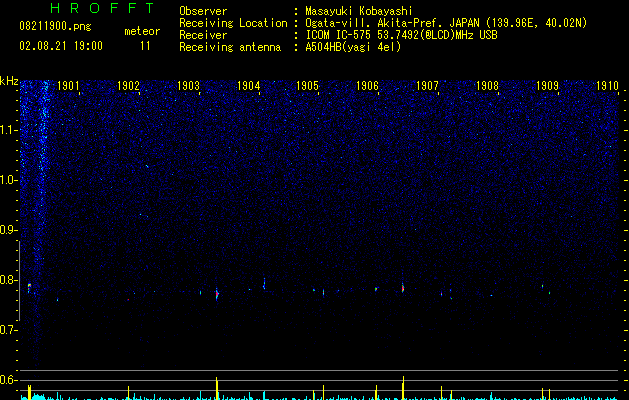Click the 1905 time marker
The height and width of the screenshot is (400, 629).
tap(307, 86)
